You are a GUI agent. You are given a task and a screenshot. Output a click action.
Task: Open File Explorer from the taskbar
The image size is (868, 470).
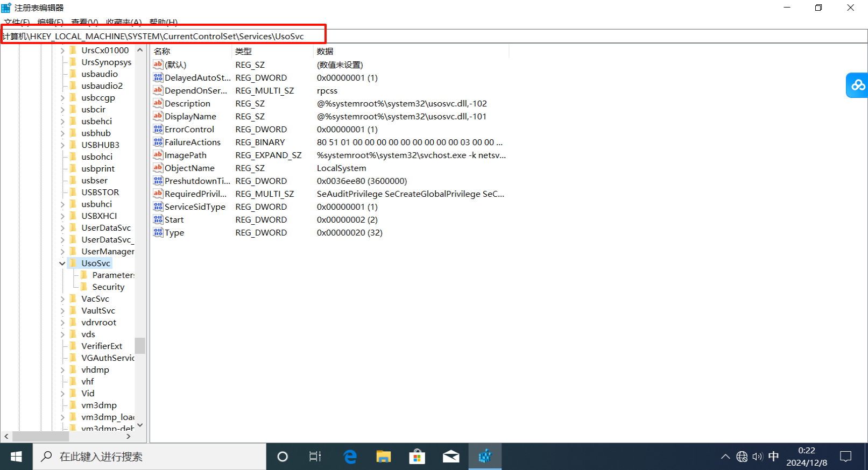(383, 457)
